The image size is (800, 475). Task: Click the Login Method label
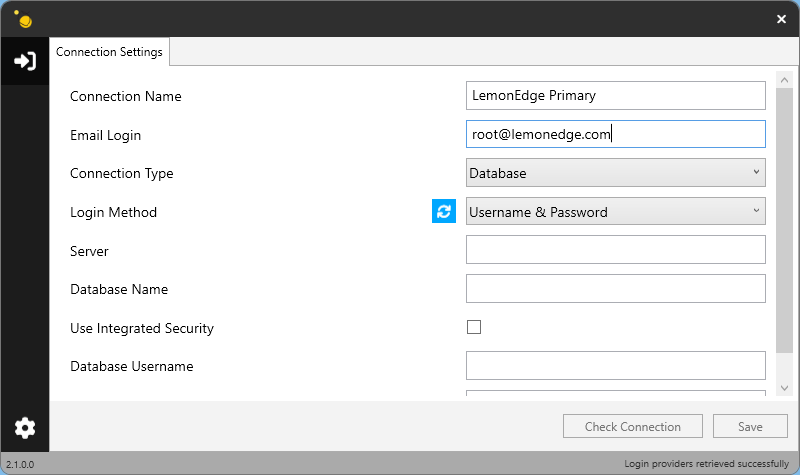coord(113,212)
